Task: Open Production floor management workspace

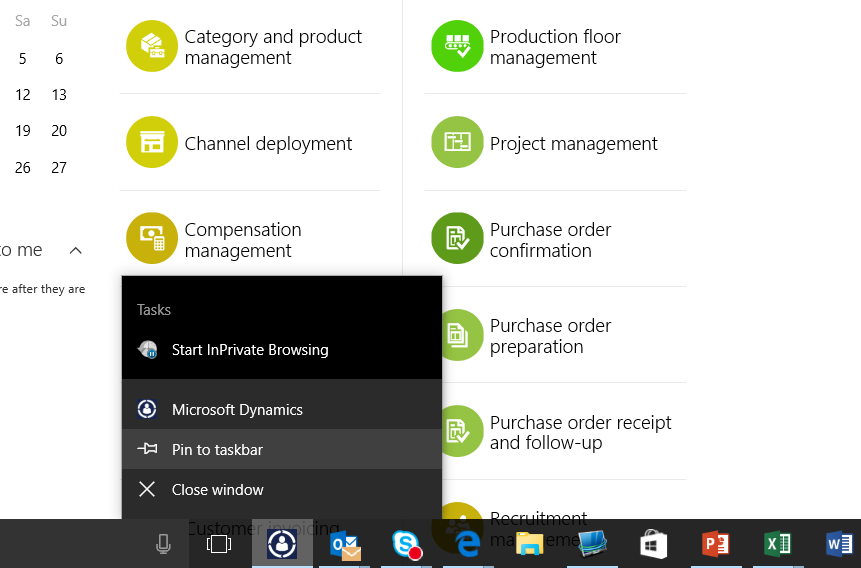Action: point(555,47)
